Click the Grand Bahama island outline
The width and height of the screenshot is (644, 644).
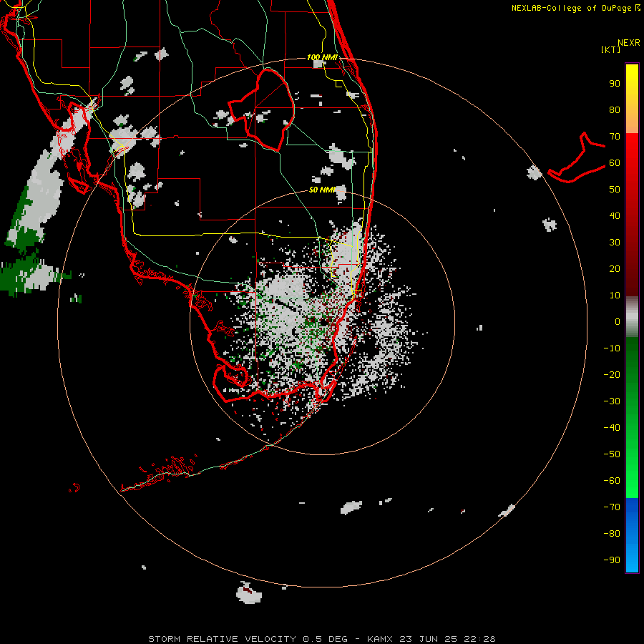pyautogui.click(x=576, y=157)
